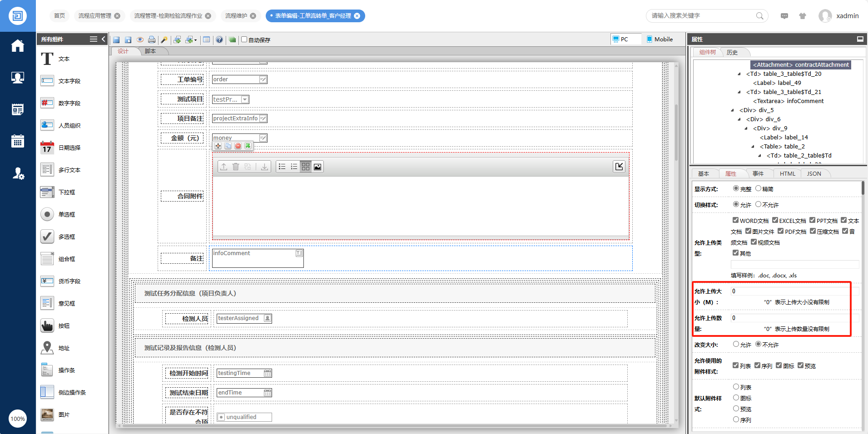Click the blue help question mark icon

(219, 40)
